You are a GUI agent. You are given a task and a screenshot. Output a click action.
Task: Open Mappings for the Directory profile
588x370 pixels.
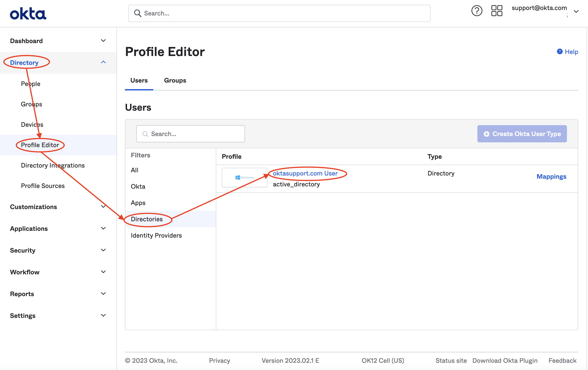point(551,176)
